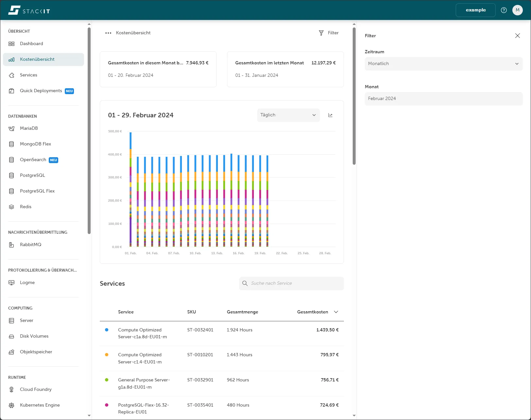Open RabbitMQ via its messaging icon

(11, 244)
